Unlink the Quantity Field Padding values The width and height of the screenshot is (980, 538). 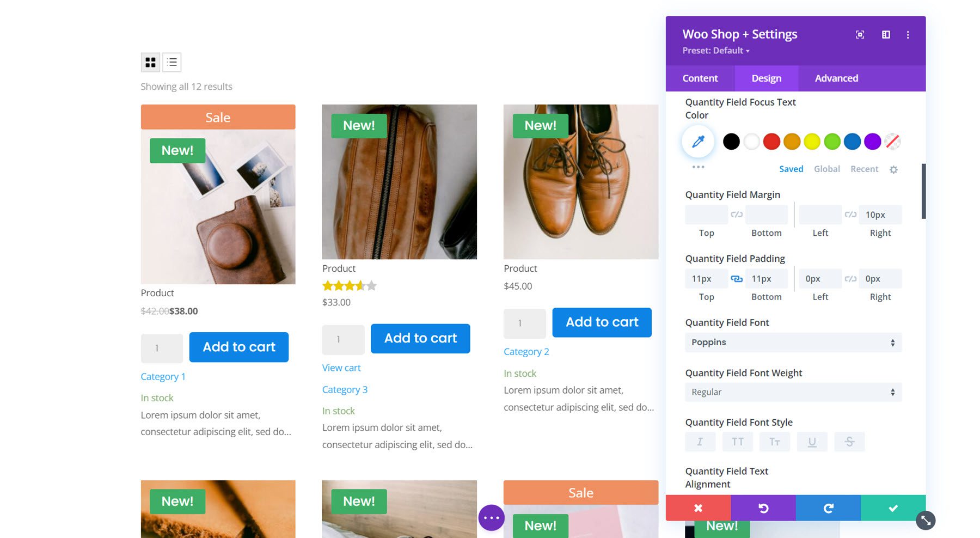pyautogui.click(x=736, y=278)
